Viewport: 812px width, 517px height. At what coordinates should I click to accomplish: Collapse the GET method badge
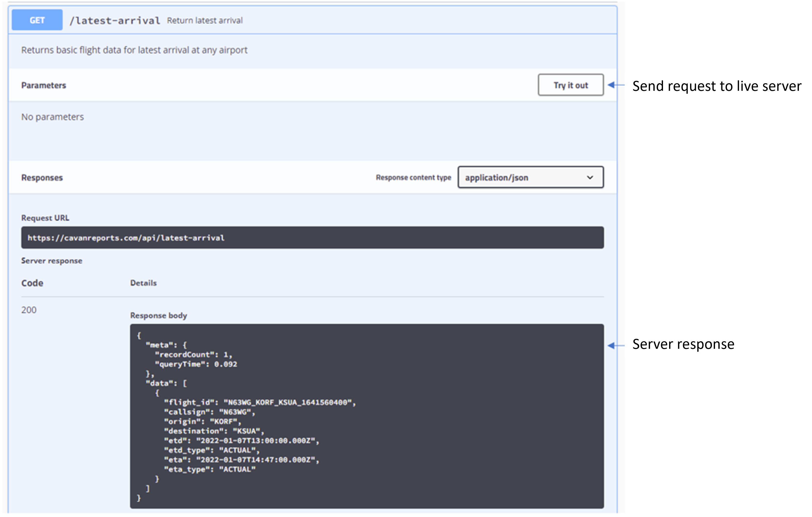37,20
